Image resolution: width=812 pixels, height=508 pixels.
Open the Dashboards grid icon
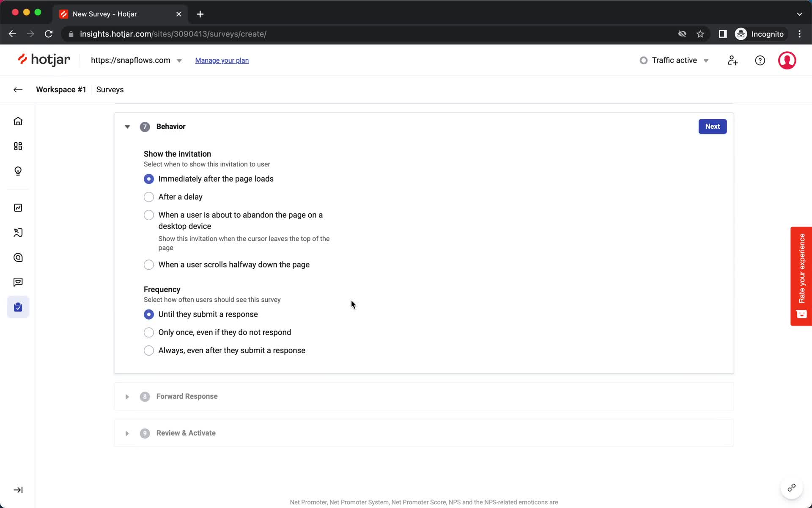pos(18,146)
